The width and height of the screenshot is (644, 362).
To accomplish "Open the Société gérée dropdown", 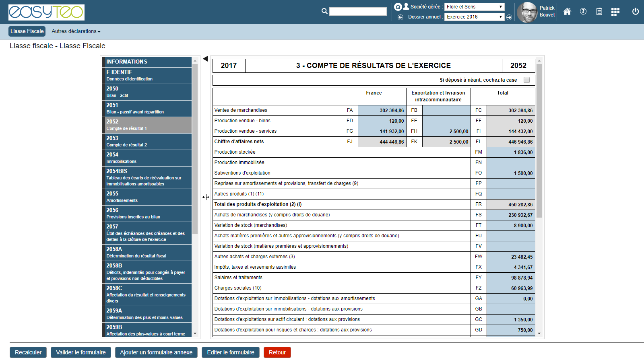I will point(474,7).
